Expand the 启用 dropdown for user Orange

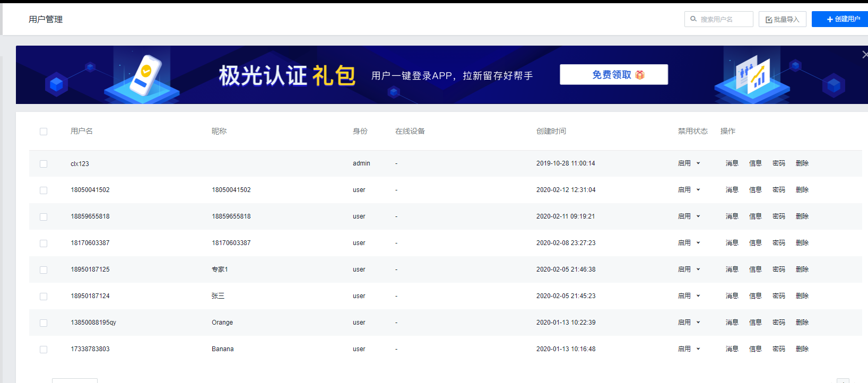point(689,323)
